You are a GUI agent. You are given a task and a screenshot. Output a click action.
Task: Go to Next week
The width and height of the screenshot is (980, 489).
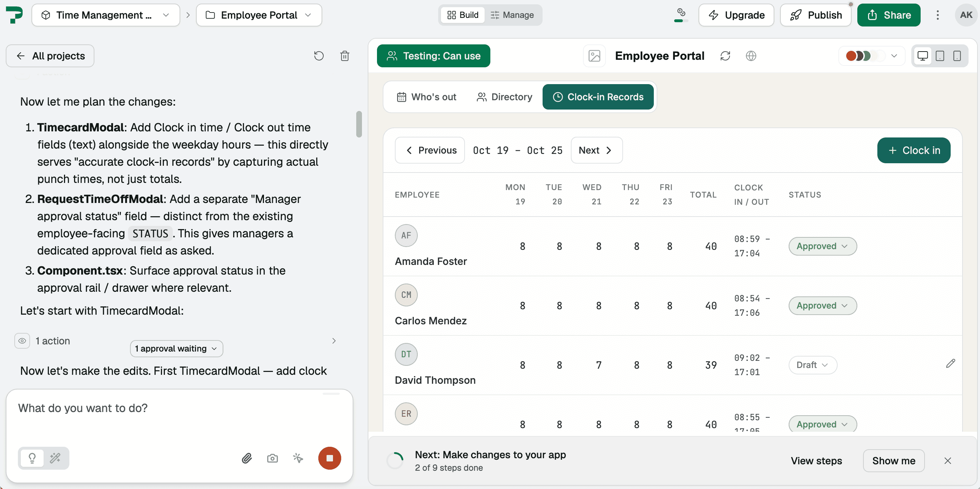(596, 150)
